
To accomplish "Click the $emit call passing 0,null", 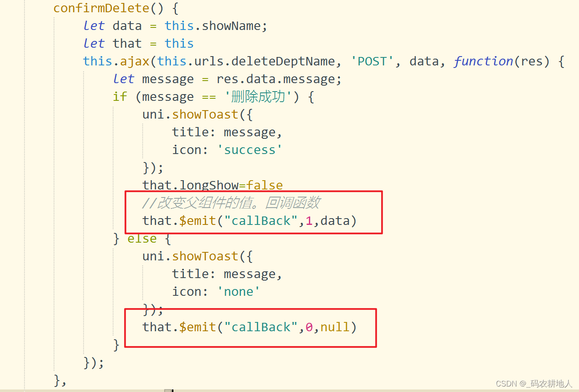I will pyautogui.click(x=249, y=327).
